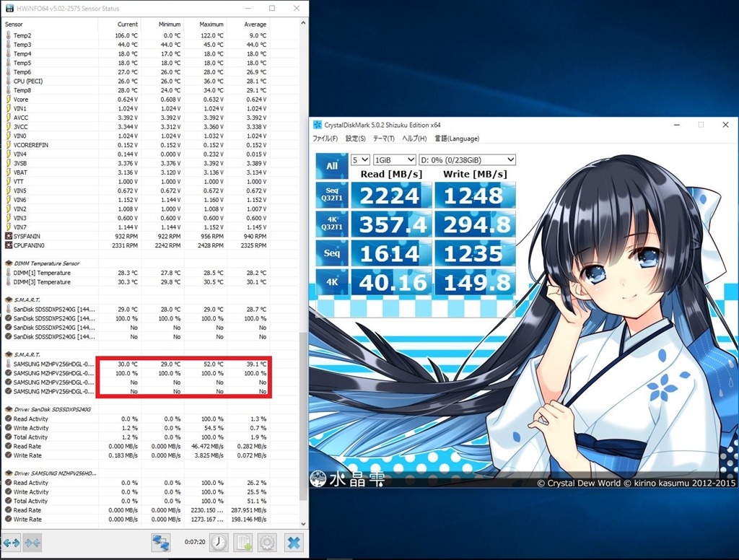Image resolution: width=739 pixels, height=560 pixels.
Task: Maximize the HWiNFO64 Sensor Status window
Action: tap(272, 8)
